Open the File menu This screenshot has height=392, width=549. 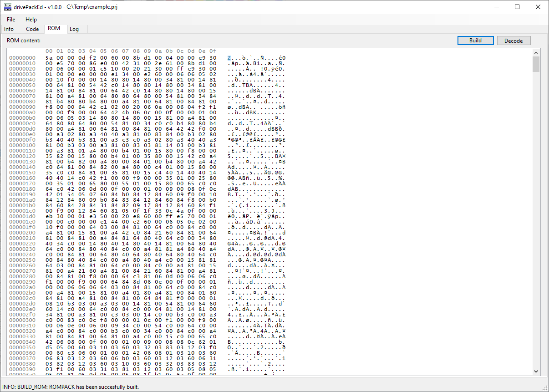tap(11, 20)
